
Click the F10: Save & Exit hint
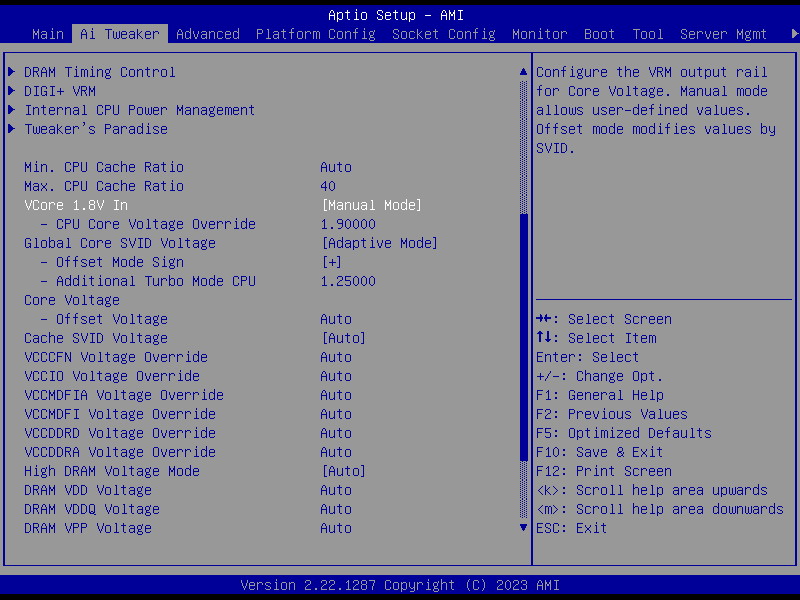pos(599,452)
